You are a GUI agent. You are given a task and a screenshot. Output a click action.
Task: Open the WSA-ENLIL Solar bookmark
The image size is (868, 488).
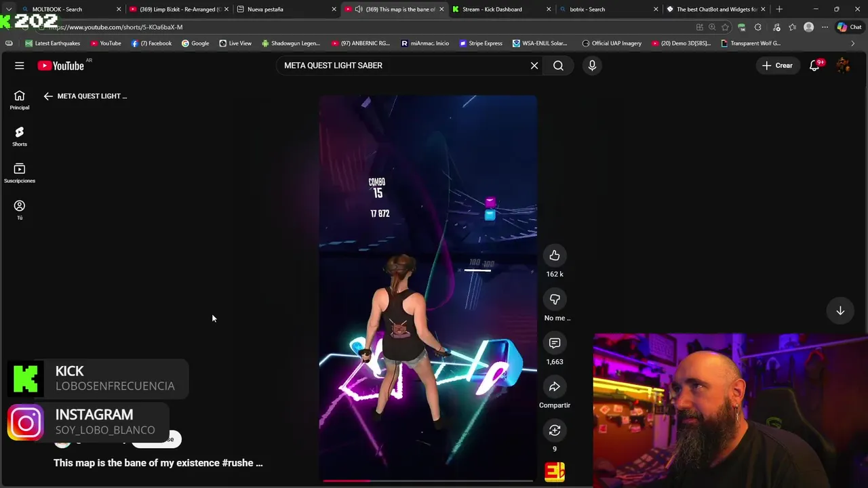(x=540, y=43)
